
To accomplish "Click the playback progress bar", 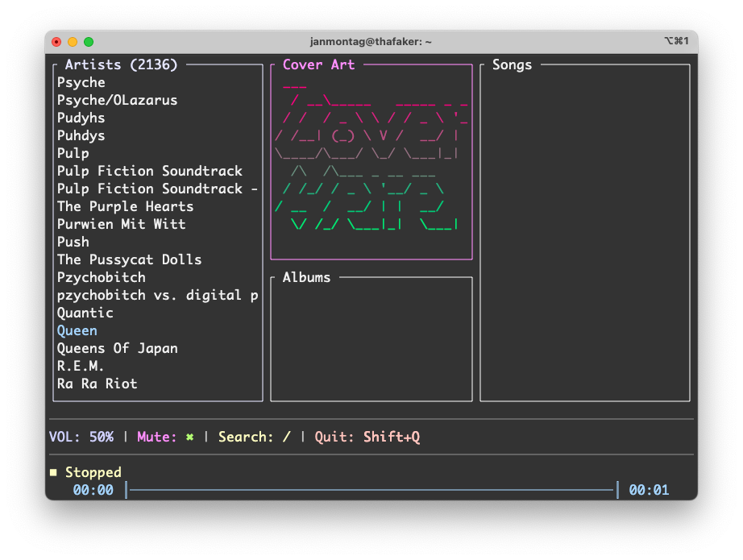I will coord(371,490).
